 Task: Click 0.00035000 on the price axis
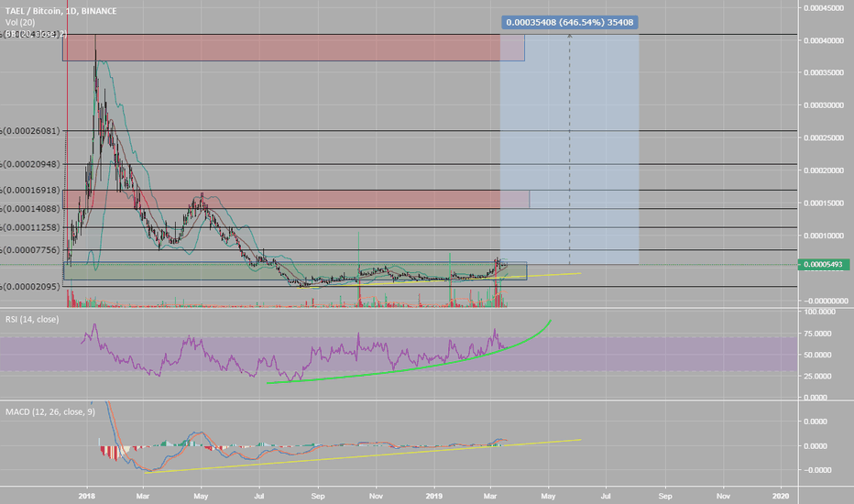click(x=824, y=72)
